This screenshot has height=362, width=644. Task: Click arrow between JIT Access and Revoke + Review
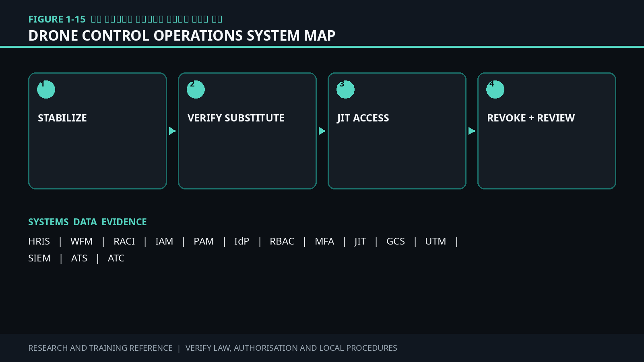point(472,131)
